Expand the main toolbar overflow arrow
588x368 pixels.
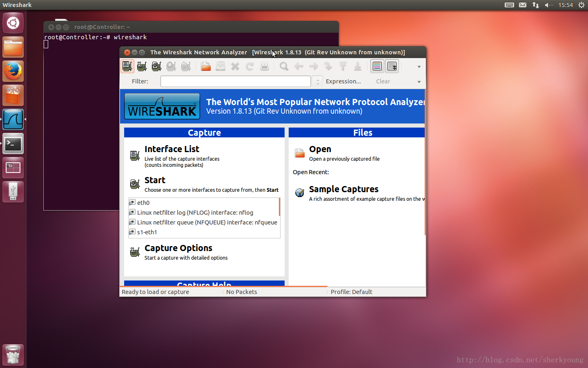[x=419, y=67]
